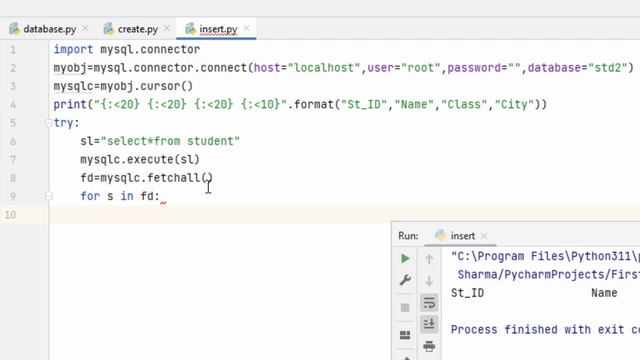This screenshot has width=640, height=360.
Task: Print the console output
Action: pyautogui.click(x=429, y=346)
